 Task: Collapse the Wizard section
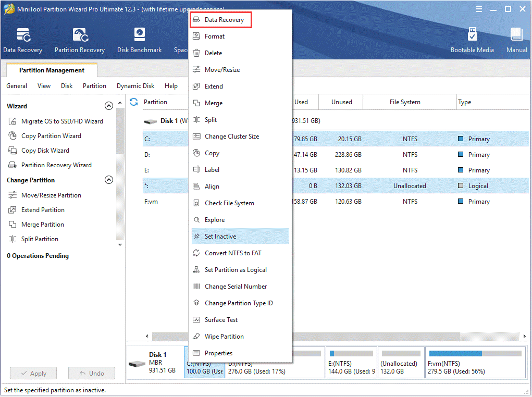(x=109, y=105)
